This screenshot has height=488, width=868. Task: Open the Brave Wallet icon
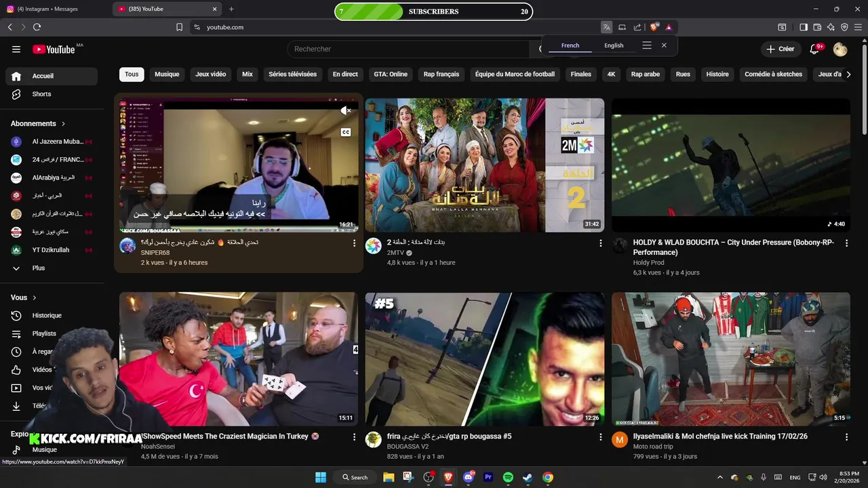coord(817,27)
